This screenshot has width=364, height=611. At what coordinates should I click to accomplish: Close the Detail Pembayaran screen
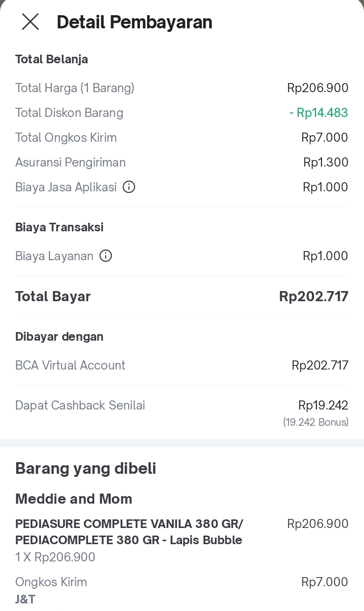[30, 22]
